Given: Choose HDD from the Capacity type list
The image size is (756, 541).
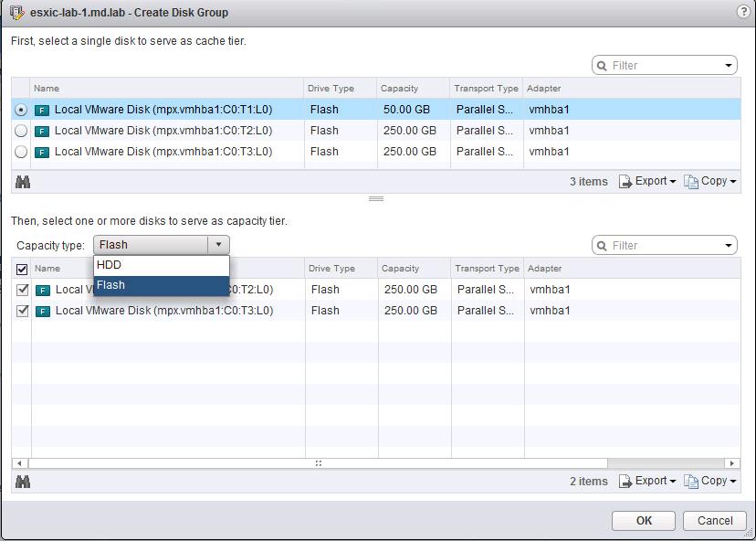Looking at the screenshot, I should (162, 265).
